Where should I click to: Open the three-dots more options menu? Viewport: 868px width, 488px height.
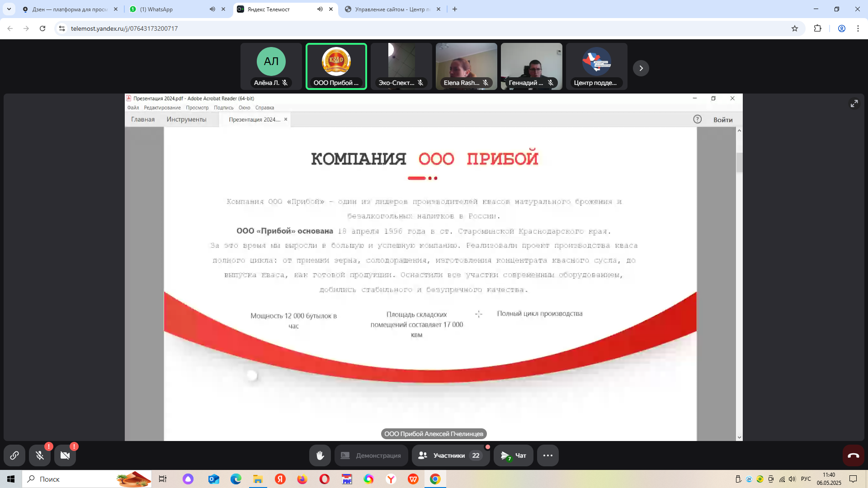547,455
